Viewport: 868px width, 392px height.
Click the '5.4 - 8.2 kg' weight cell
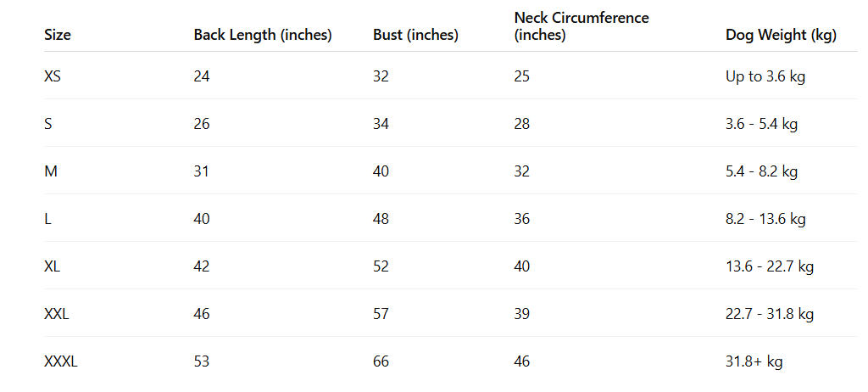(x=762, y=171)
